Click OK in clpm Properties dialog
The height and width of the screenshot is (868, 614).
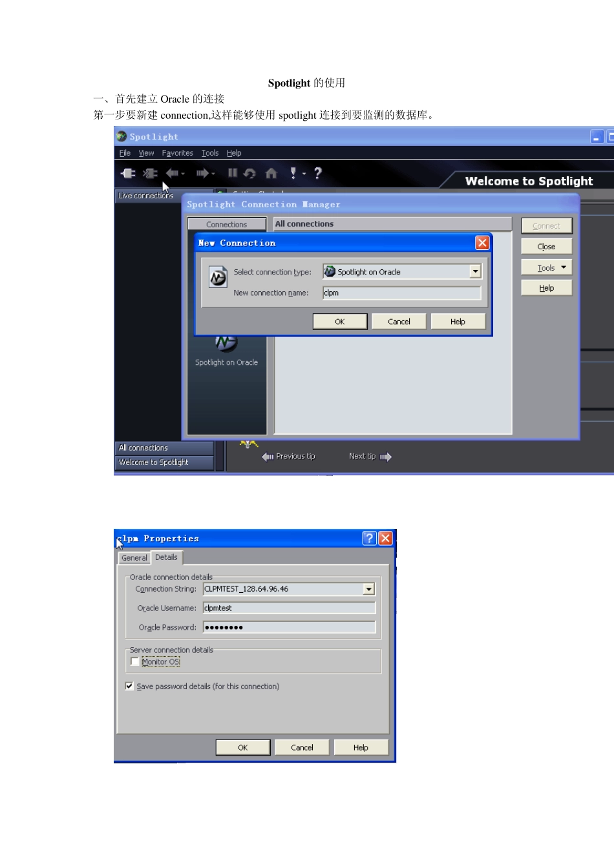click(x=243, y=747)
